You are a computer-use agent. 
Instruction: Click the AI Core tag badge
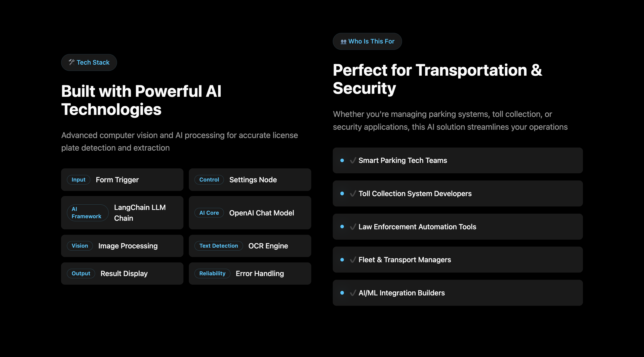point(209,213)
